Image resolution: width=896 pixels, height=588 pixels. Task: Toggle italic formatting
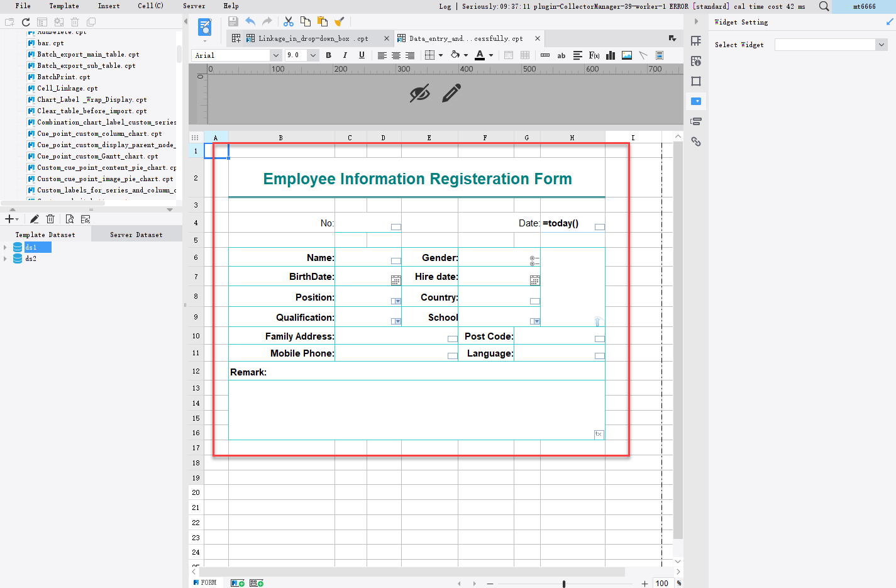pyautogui.click(x=345, y=55)
